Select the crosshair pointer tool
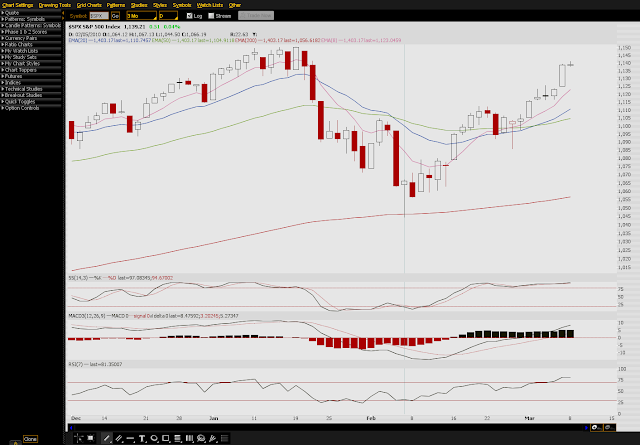This screenshot has width=640, height=445. point(78,438)
